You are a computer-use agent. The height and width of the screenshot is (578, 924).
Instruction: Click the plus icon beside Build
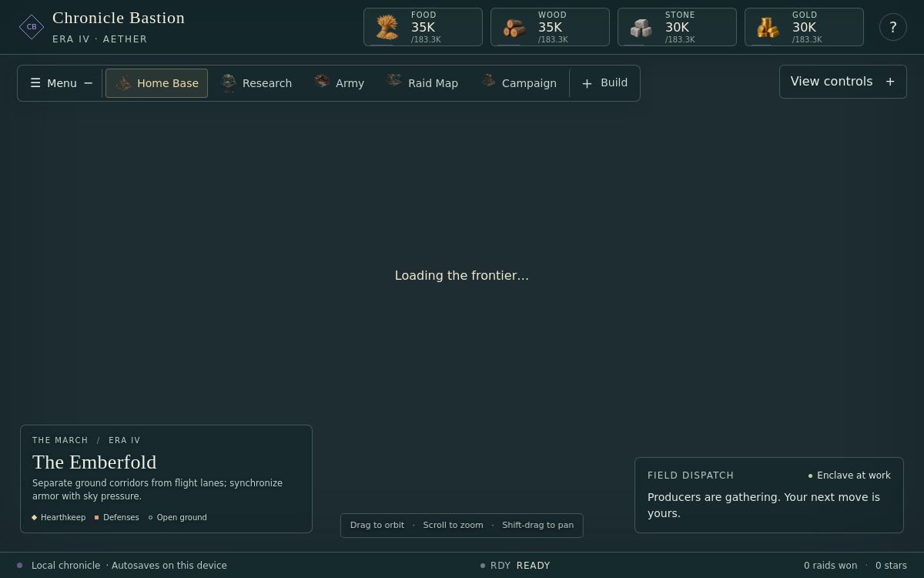(587, 83)
